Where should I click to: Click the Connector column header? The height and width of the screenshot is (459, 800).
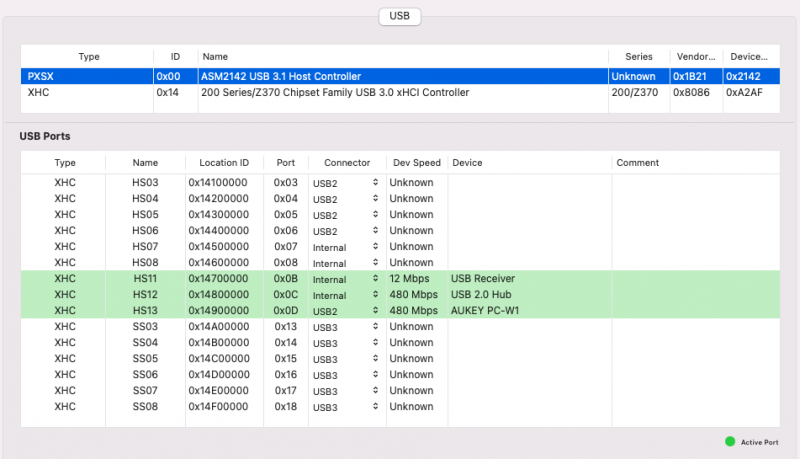[x=346, y=162]
